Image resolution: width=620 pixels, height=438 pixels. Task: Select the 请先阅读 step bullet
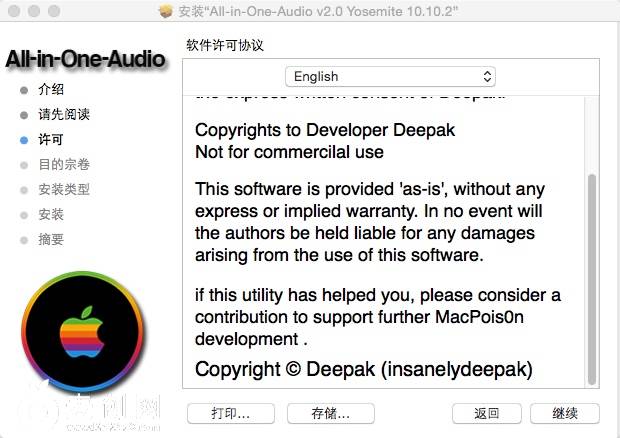(x=24, y=115)
